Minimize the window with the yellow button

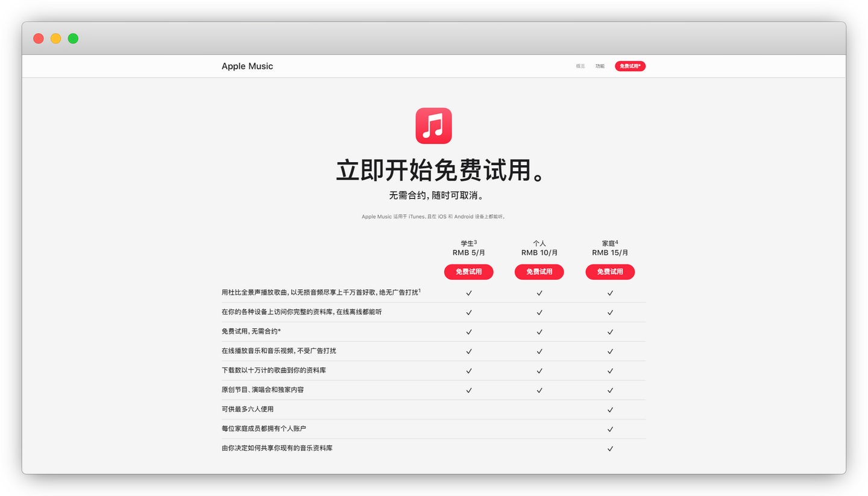55,39
